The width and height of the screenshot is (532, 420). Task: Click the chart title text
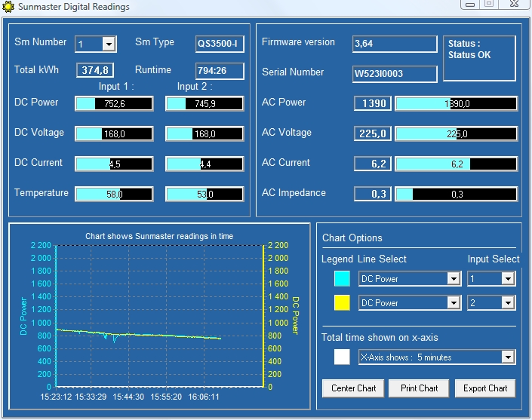159,236
